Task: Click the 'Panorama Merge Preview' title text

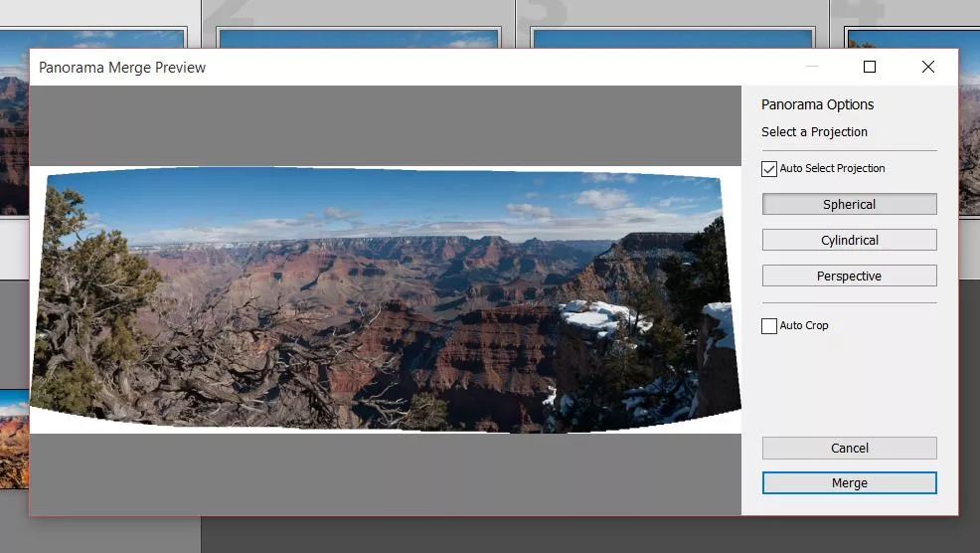Action: 122,68
